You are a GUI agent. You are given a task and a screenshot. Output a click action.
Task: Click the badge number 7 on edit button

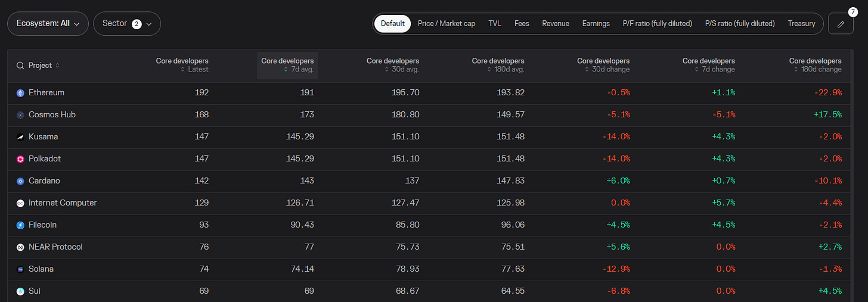853,13
